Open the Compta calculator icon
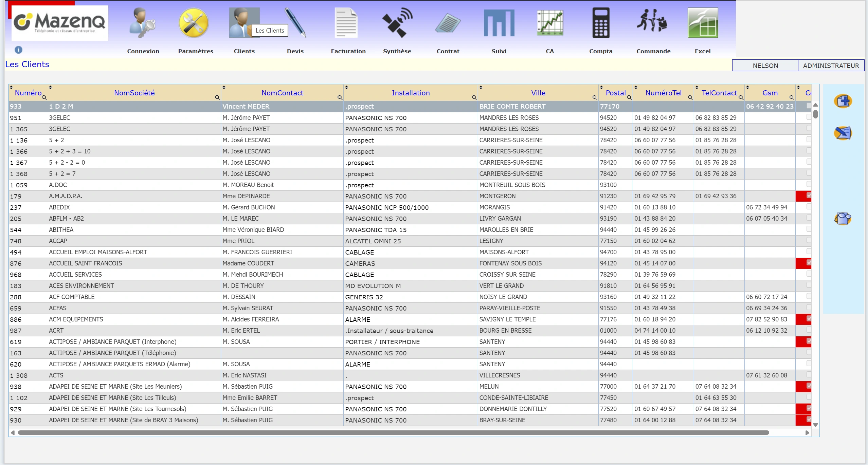Screen dimensions: 868x465 601,23
